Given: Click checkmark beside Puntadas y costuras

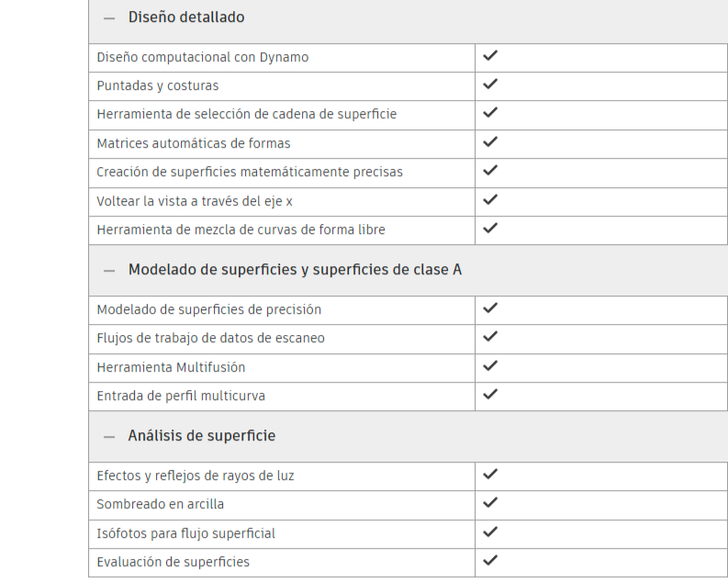Looking at the screenshot, I should point(490,84).
